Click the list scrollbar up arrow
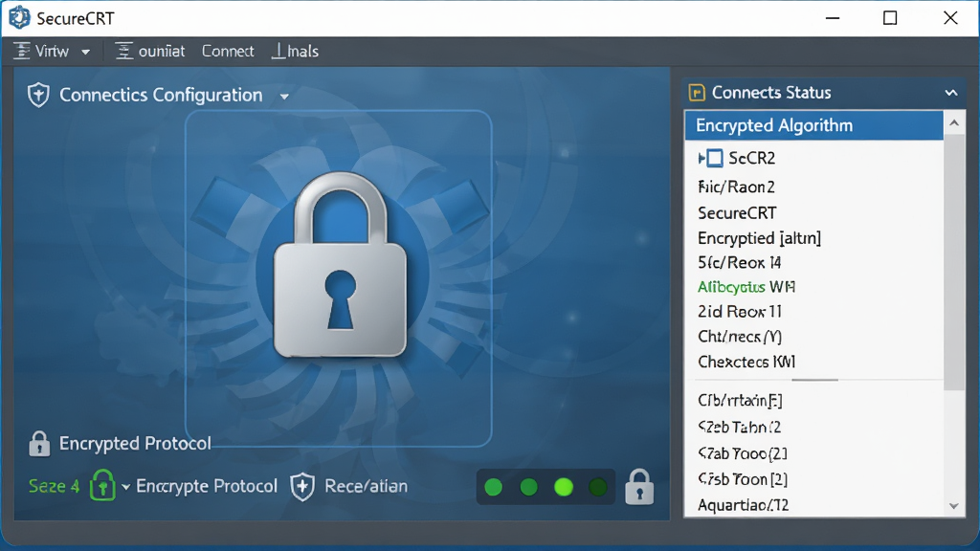Screen dimensions: 980x551 point(954,123)
